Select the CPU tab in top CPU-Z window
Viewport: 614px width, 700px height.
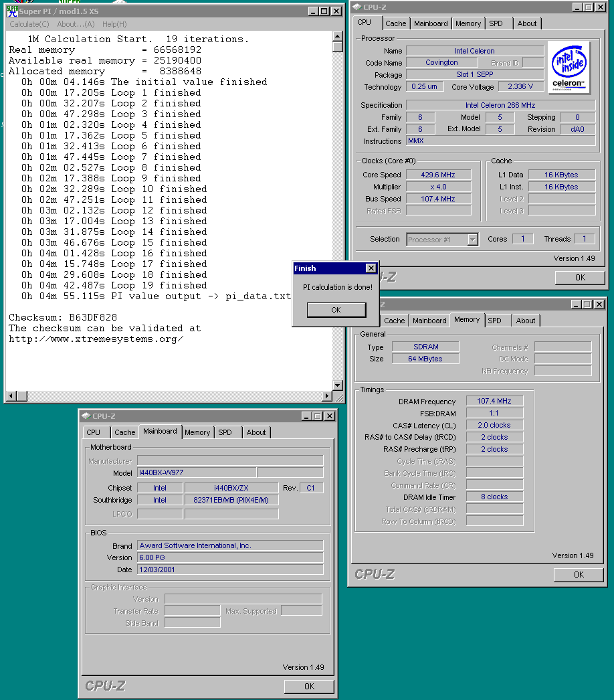click(x=367, y=22)
